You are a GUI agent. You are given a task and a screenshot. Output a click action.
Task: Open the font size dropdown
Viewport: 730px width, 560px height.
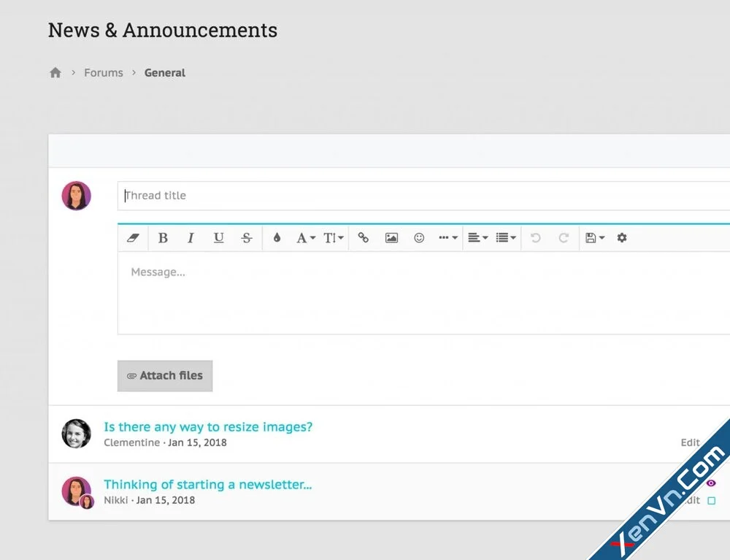tap(334, 238)
